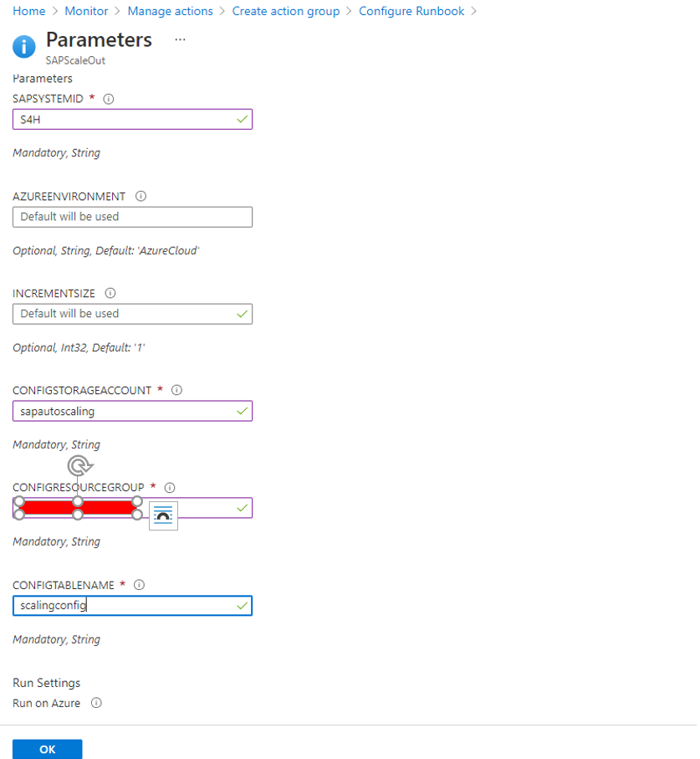Click the Run on Azure info icon
700x759 pixels.
click(97, 703)
